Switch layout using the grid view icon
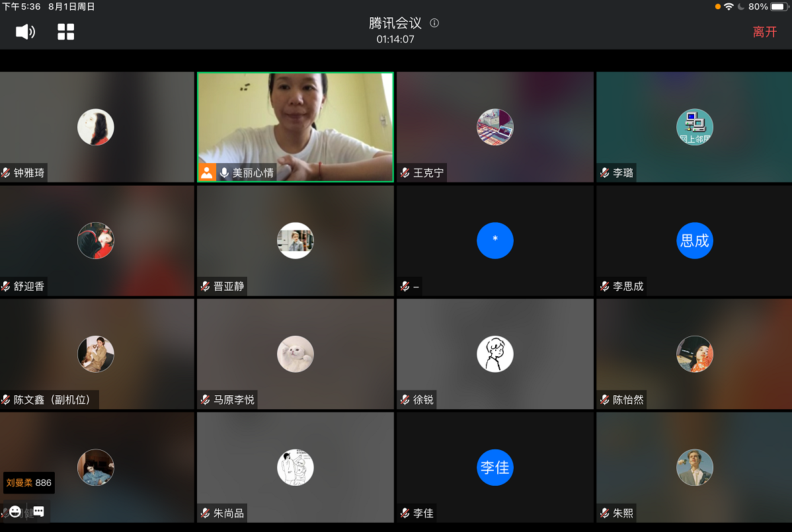The width and height of the screenshot is (792, 532). pyautogui.click(x=66, y=32)
